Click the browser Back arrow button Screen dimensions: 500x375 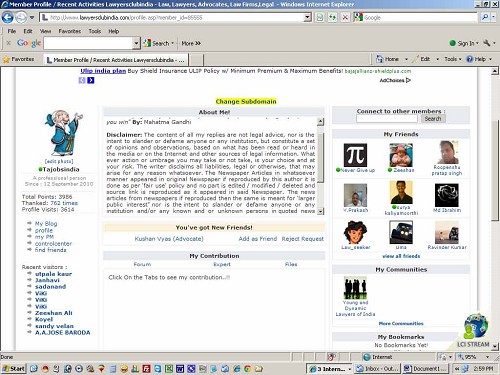8,17
